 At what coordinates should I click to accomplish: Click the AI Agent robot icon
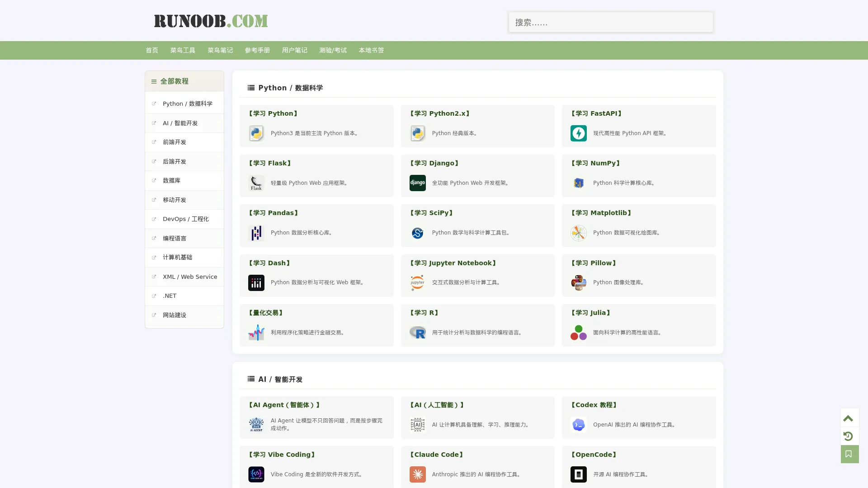point(256,425)
